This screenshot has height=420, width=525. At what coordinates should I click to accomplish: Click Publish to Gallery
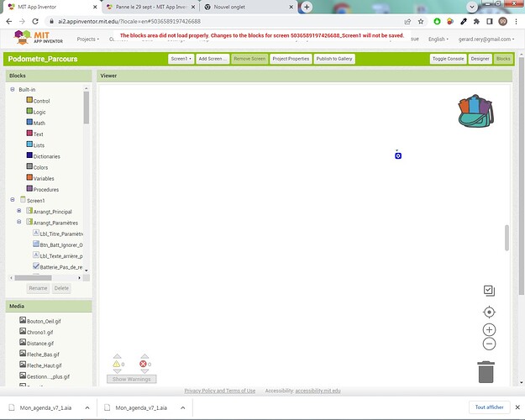pos(334,59)
